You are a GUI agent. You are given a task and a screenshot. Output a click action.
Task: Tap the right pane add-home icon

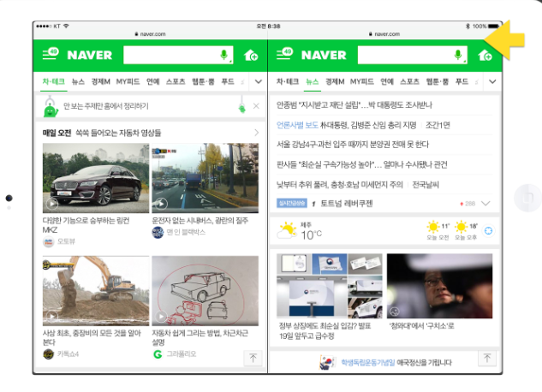485,55
